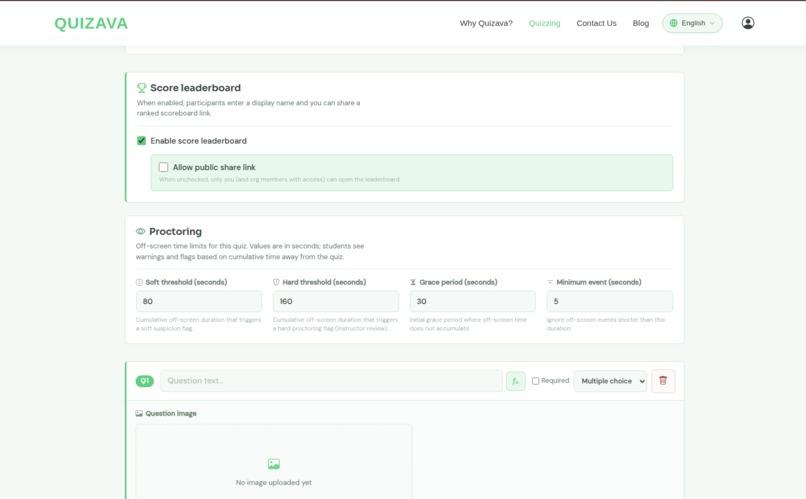Click the 'Enable score leaderboard' label text
This screenshot has height=499, width=806.
198,141
